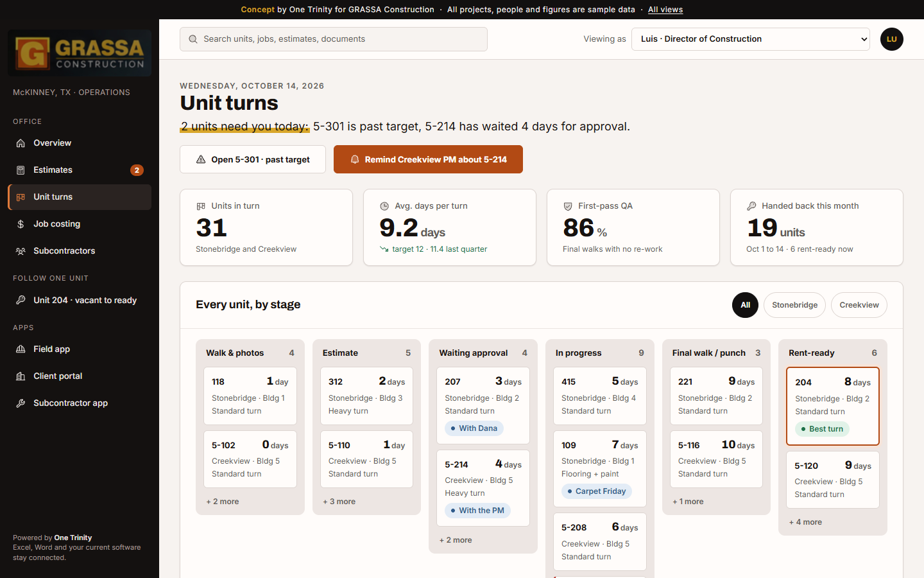Click the Overview house icon
Screen dimensions: 924x578
21,143
